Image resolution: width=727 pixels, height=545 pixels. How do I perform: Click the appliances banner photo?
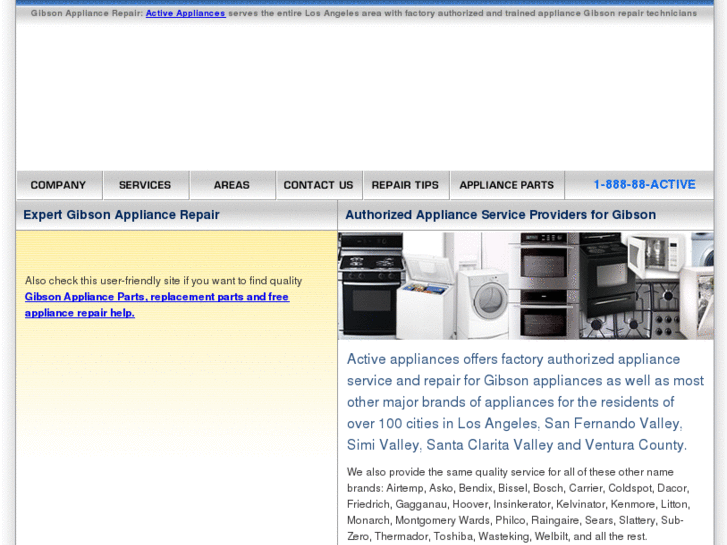pyautogui.click(x=526, y=286)
